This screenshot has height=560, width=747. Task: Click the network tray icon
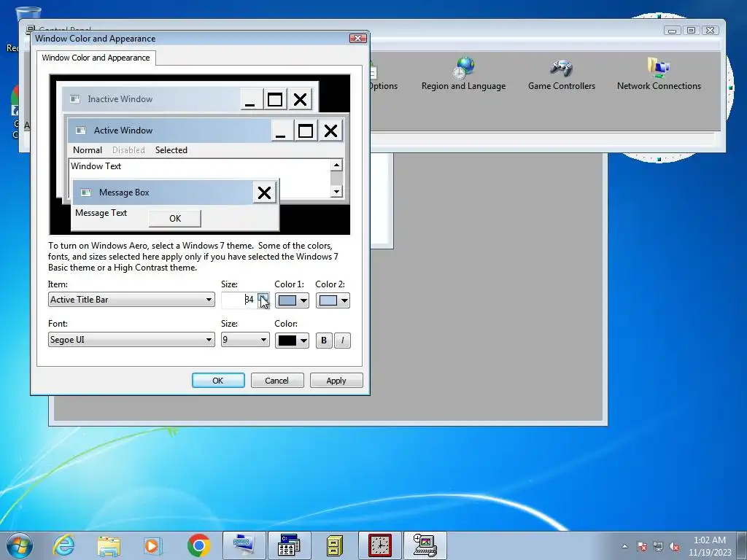click(658, 546)
